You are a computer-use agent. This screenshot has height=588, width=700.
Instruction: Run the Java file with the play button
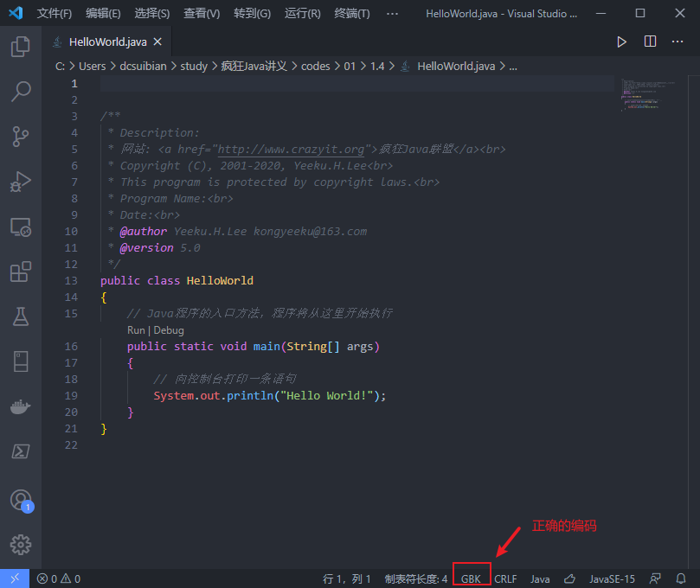coord(621,42)
